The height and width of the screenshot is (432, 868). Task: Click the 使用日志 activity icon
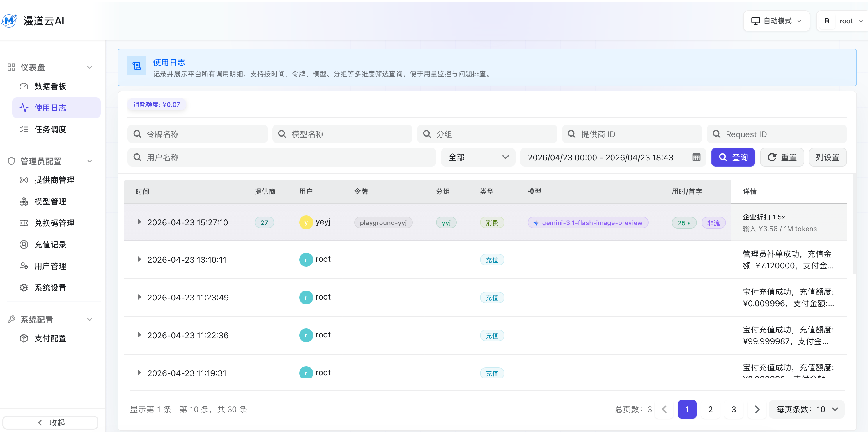point(24,108)
